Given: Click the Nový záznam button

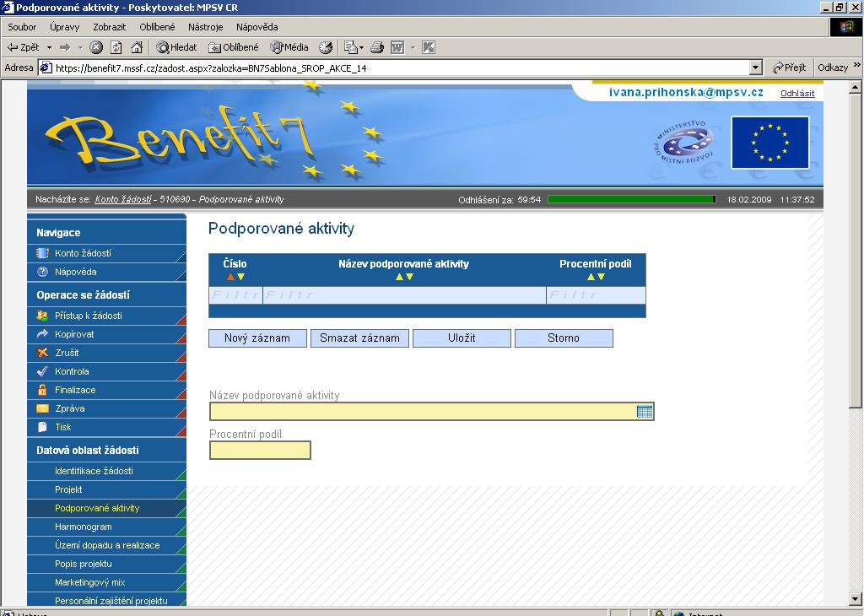Looking at the screenshot, I should click(x=257, y=338).
